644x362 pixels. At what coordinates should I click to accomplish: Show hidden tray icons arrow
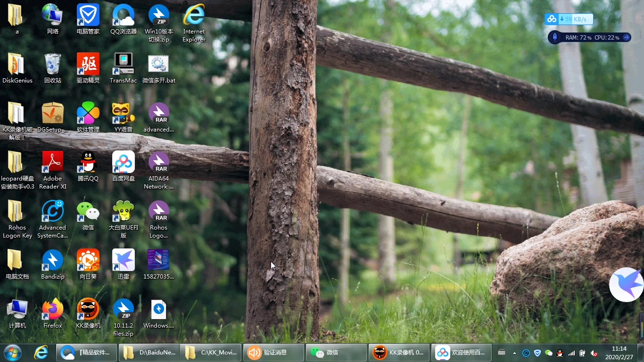tap(514, 353)
